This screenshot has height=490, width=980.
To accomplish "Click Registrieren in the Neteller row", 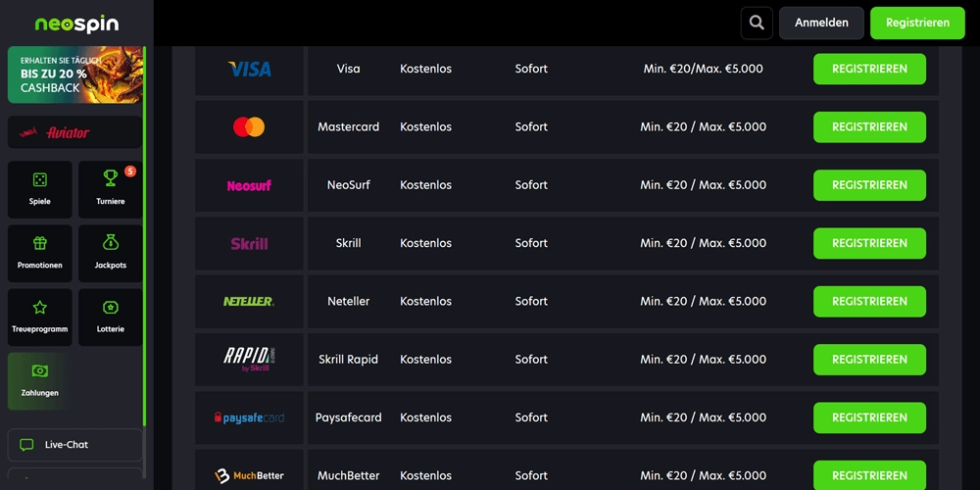I will tap(869, 301).
